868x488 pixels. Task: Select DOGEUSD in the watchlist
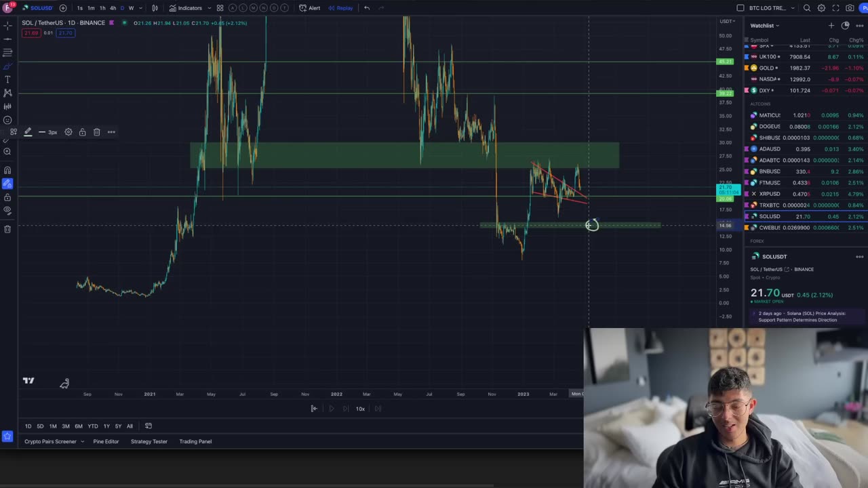[x=806, y=126]
